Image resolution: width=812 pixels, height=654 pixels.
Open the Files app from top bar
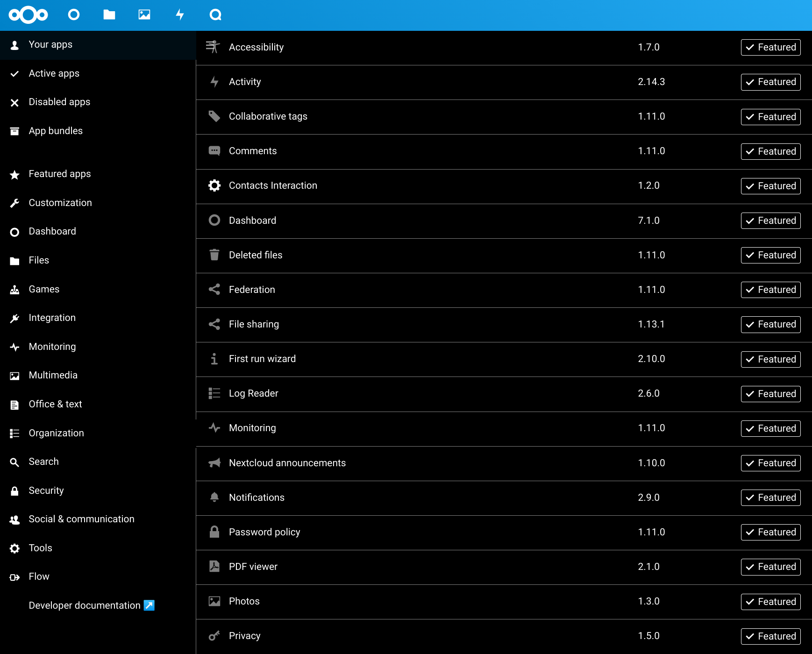point(109,14)
